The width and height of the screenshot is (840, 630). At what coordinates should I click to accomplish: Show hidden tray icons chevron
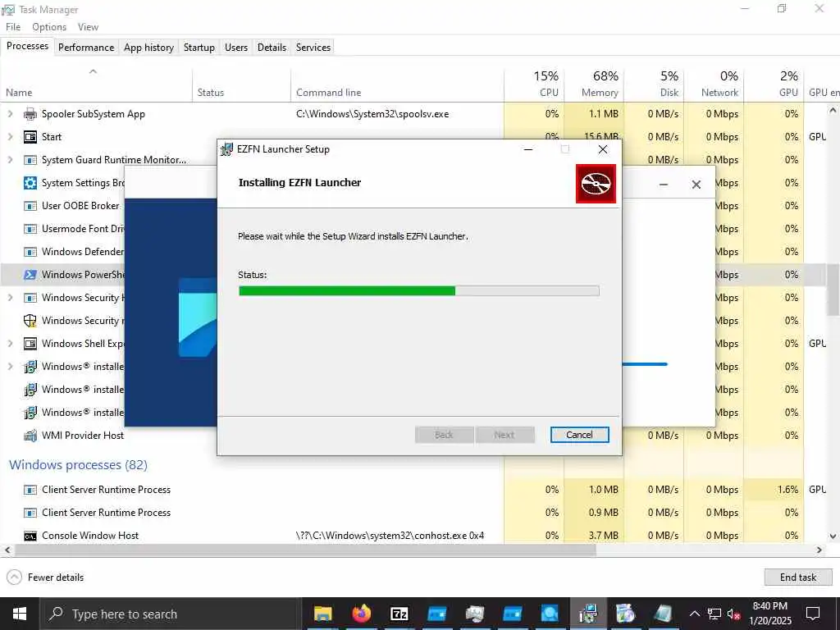pos(694,614)
